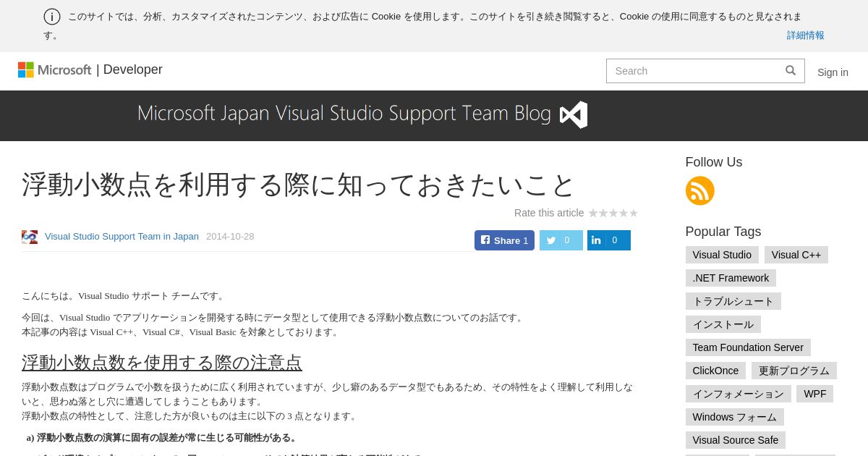Click the greeting line こんにちは。Visual Studio サポート チームです。
This screenshot has width=868, height=456.
[x=124, y=296]
